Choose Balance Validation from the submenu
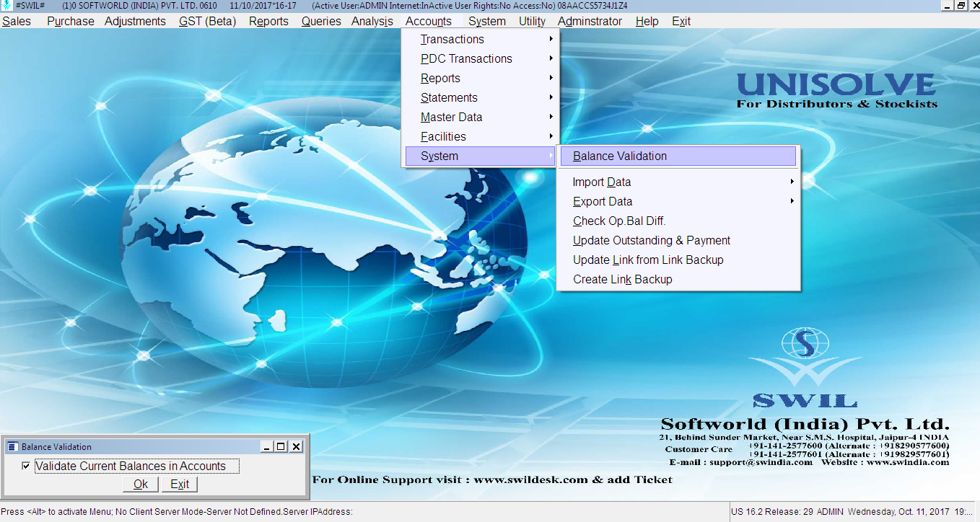 pos(678,156)
